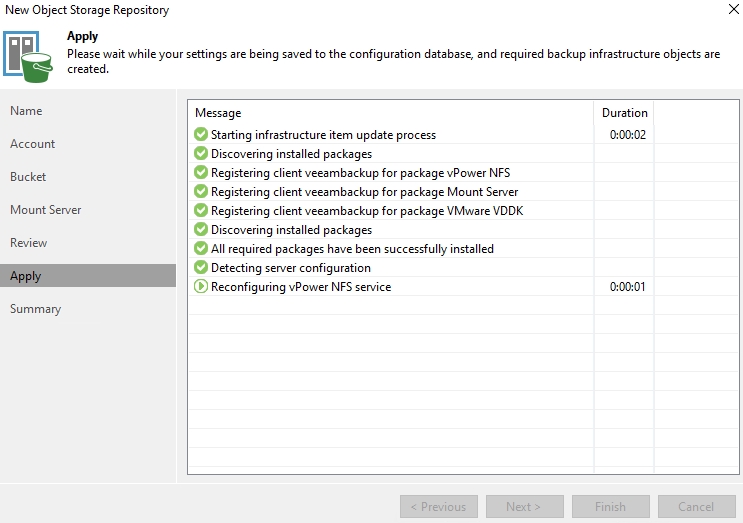Click check icon next to Detecting server configuration
The image size is (743, 523).
pos(201,268)
